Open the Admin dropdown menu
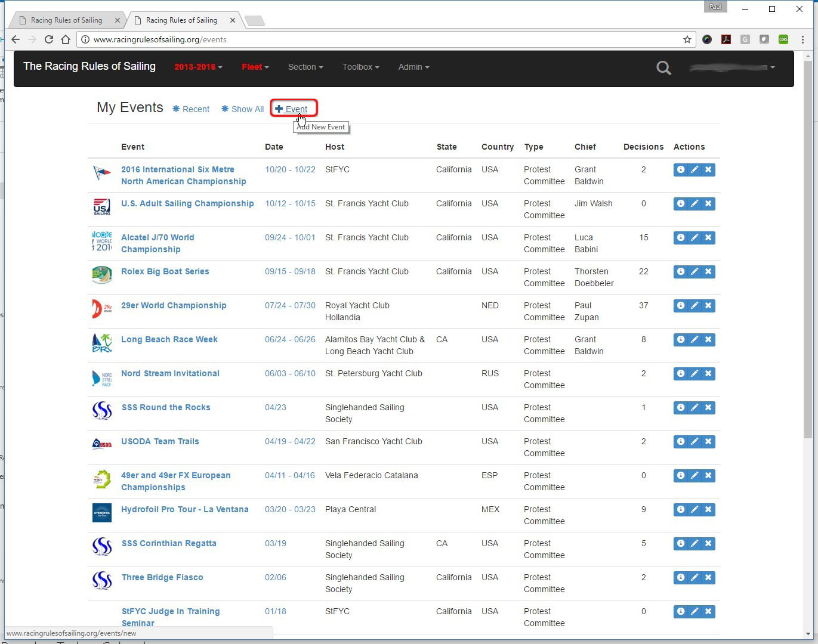 click(x=413, y=67)
